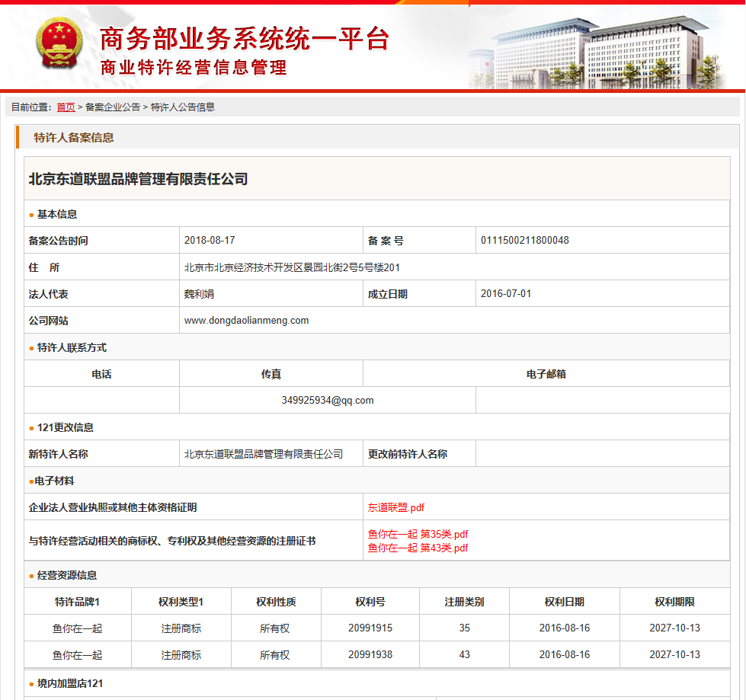746x700 pixels.
Task: Click the 电子材料 section label
Action: [54, 481]
